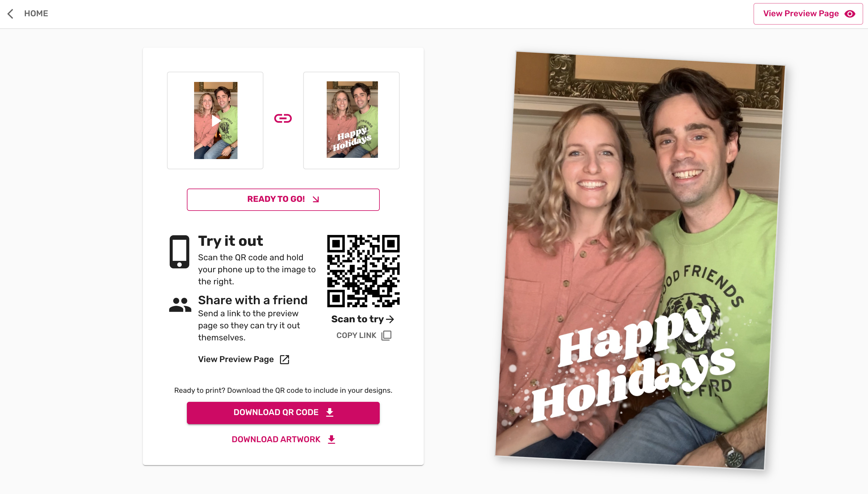Click the pink chain link icon between thumbnails
The image size is (868, 494).
pyautogui.click(x=283, y=118)
